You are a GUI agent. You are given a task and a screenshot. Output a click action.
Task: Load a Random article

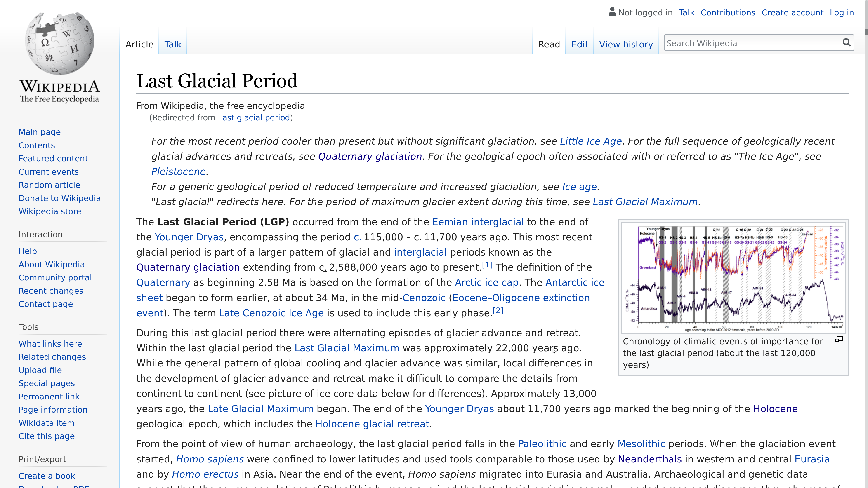(x=49, y=185)
